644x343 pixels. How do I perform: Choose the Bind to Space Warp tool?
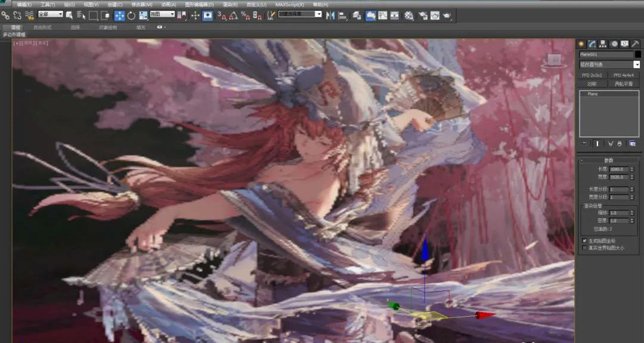coord(29,16)
